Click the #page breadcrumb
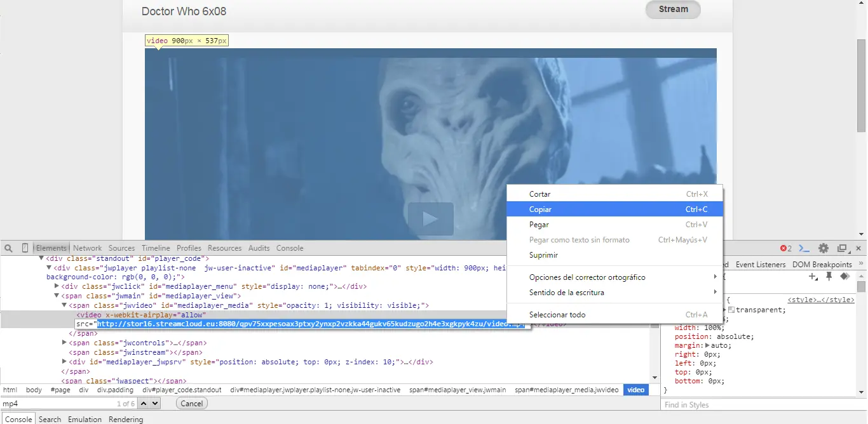This screenshot has height=424, width=868. click(x=60, y=390)
